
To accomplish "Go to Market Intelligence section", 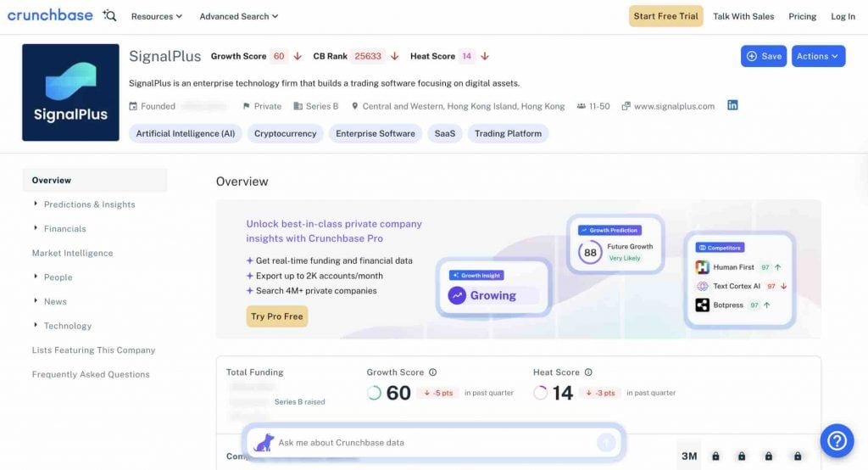I will pyautogui.click(x=73, y=253).
